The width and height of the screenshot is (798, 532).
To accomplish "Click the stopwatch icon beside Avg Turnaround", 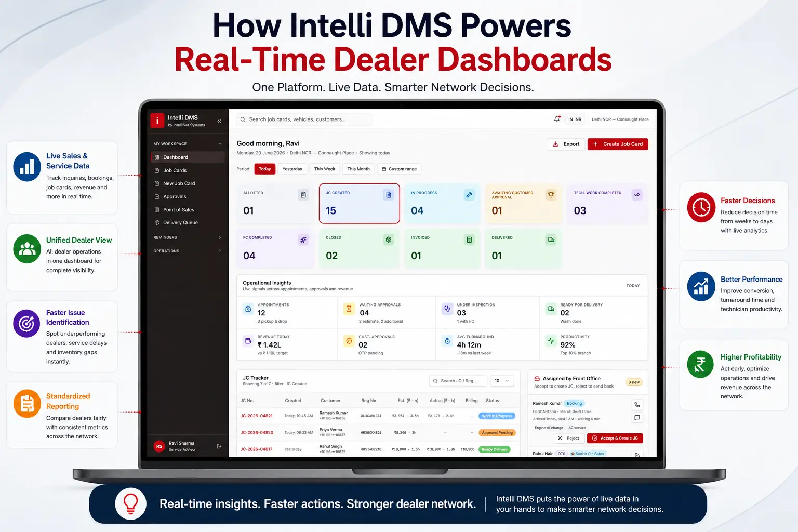I will click(447, 341).
